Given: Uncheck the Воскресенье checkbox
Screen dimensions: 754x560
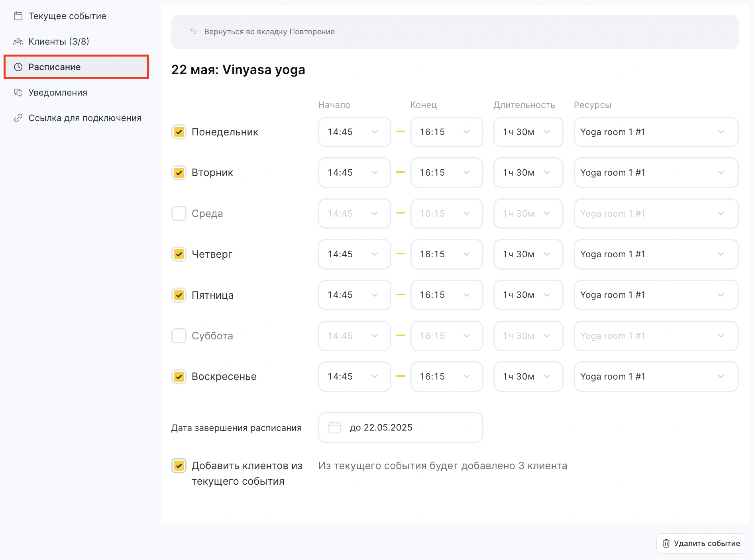Looking at the screenshot, I should click(x=179, y=376).
